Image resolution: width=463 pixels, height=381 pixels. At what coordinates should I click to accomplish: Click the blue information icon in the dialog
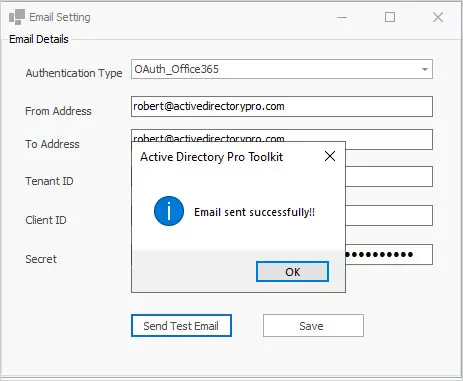pyautogui.click(x=169, y=211)
